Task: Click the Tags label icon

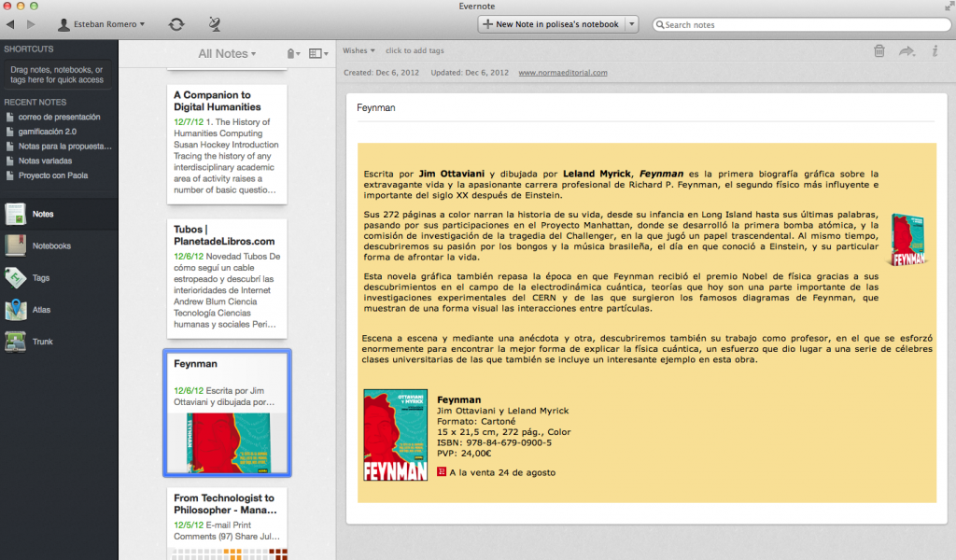Action: click(15, 278)
